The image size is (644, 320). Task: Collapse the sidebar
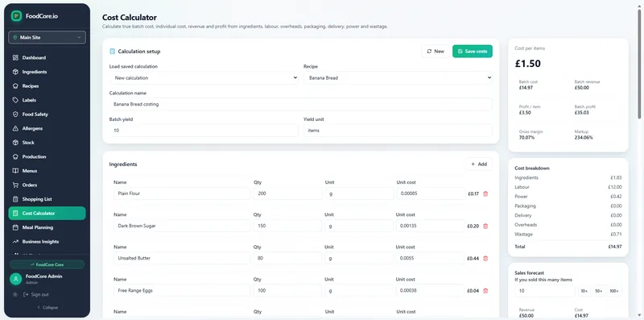(47, 307)
